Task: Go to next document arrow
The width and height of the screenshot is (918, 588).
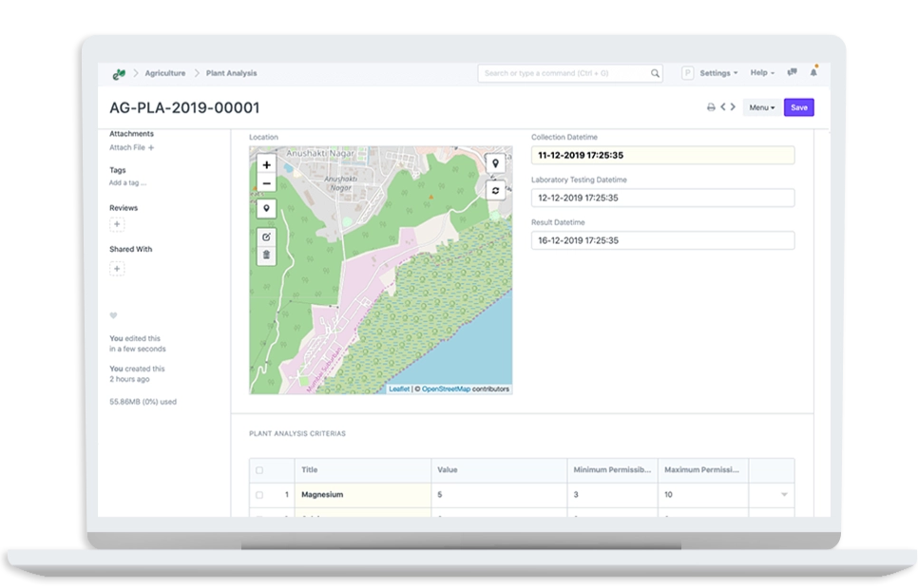Action: coord(733,107)
